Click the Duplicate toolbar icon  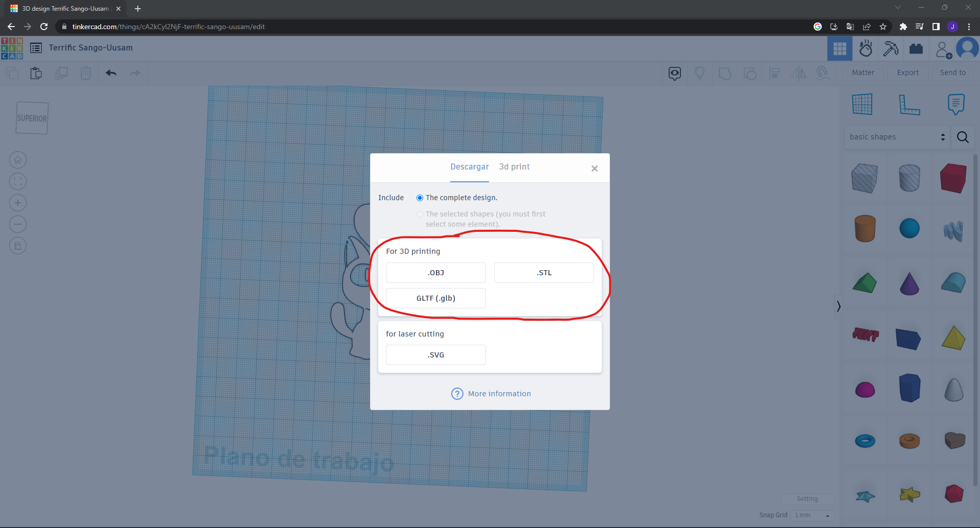pyautogui.click(x=61, y=73)
